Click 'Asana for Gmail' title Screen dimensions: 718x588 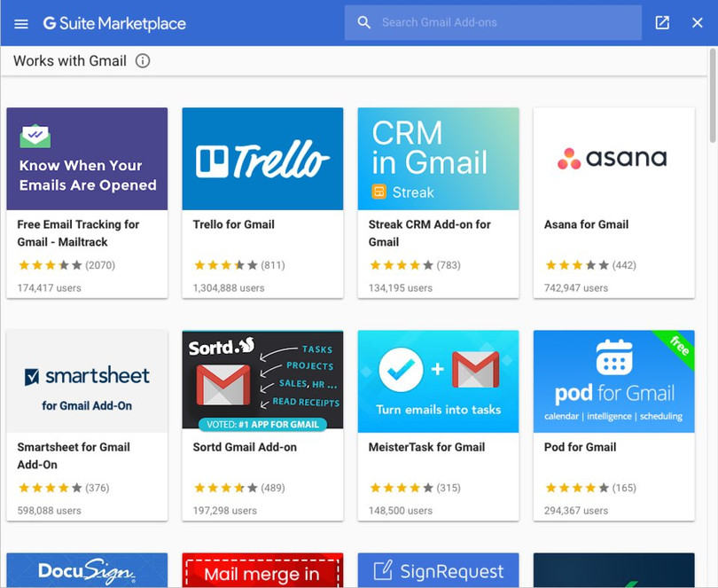[586, 224]
